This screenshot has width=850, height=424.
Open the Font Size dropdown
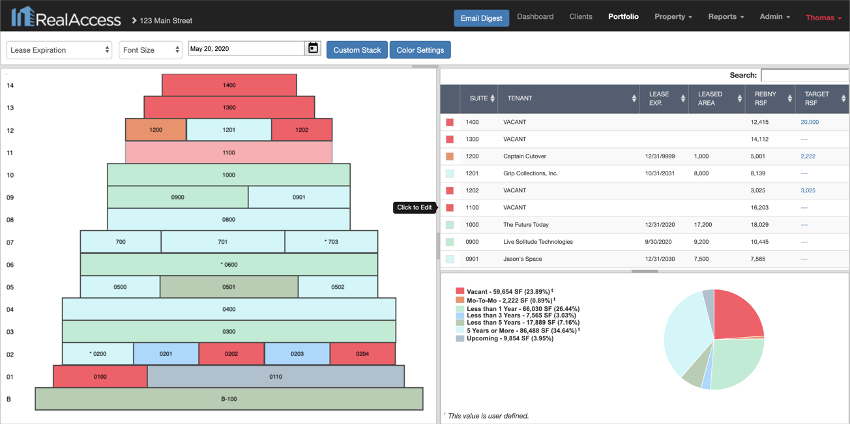click(x=150, y=50)
